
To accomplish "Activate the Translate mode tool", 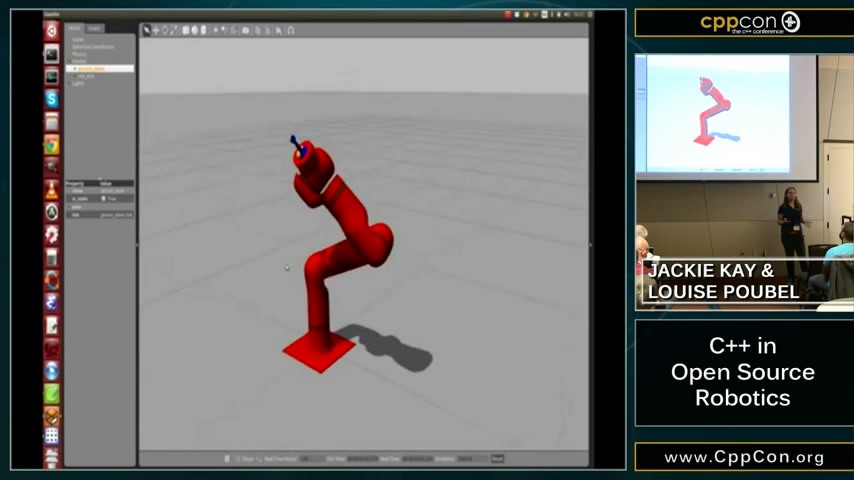I will point(156,30).
